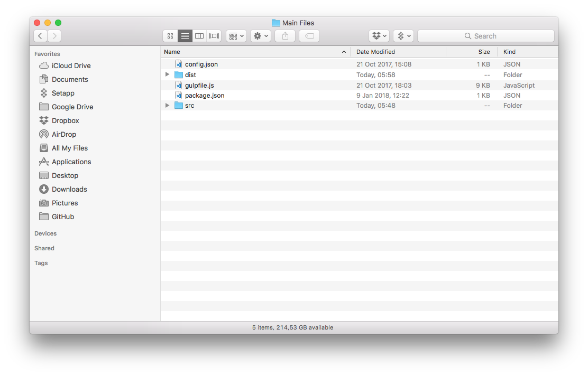588x376 pixels.
Task: Open the Setapp toolbar dropdown
Action: click(403, 36)
